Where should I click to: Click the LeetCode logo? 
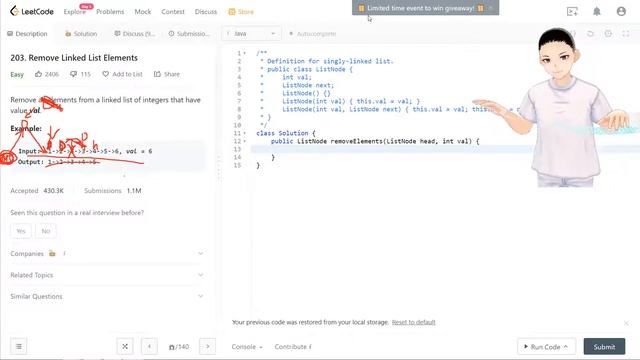pyautogui.click(x=32, y=11)
